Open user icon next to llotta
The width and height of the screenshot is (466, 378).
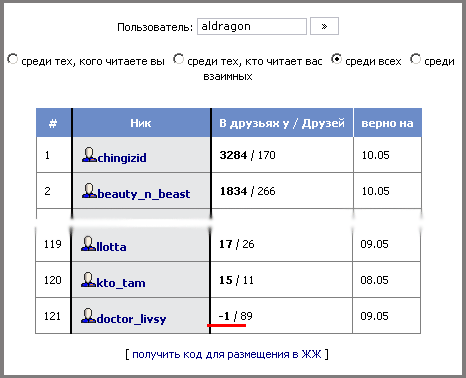88,244
